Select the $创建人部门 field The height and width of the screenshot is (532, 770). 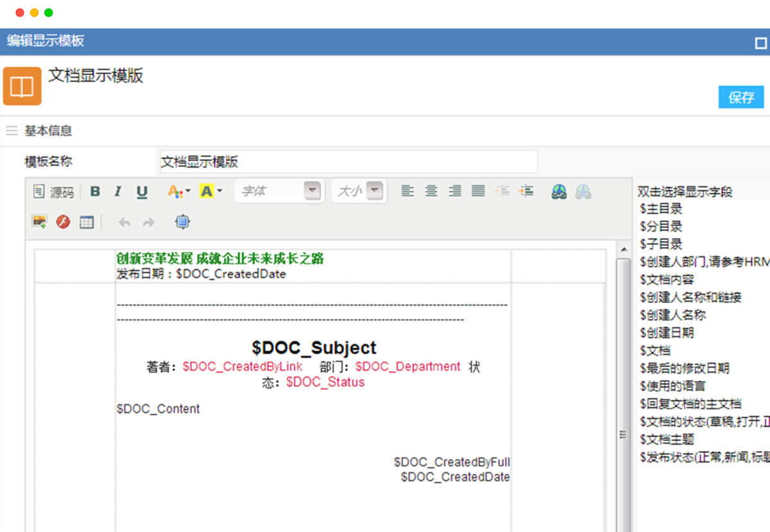pos(704,262)
